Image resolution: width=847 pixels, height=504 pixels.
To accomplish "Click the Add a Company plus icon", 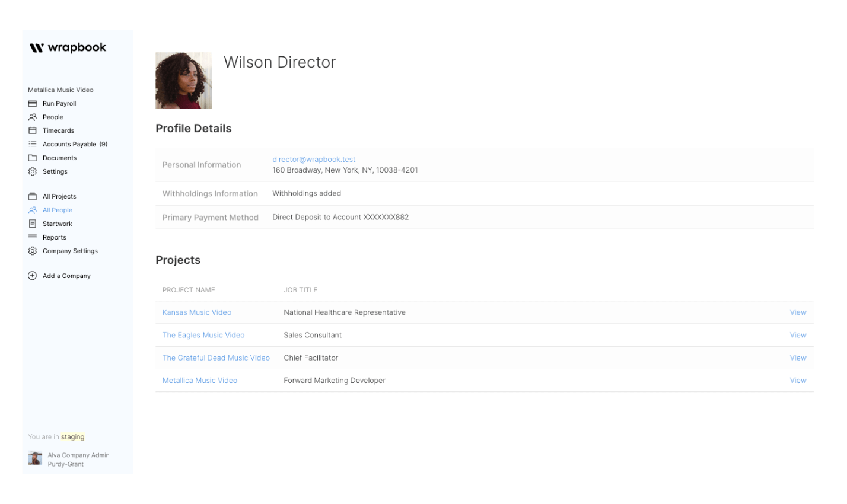I will [x=33, y=276].
